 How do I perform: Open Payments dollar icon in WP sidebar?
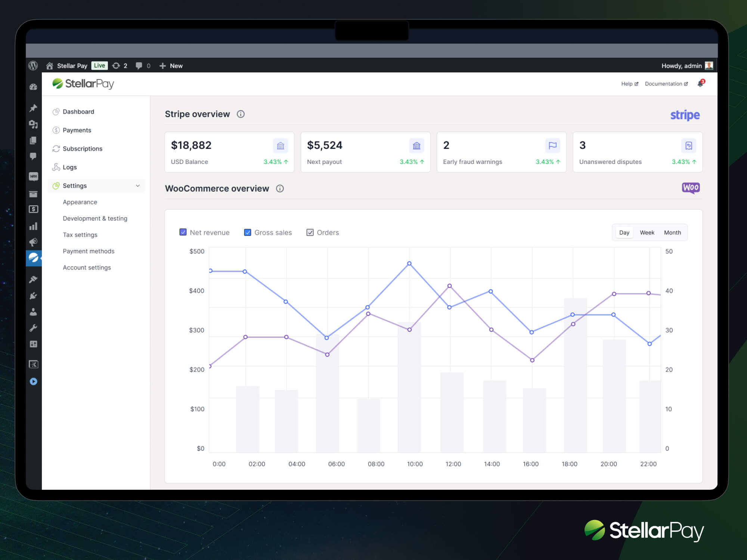point(33,209)
